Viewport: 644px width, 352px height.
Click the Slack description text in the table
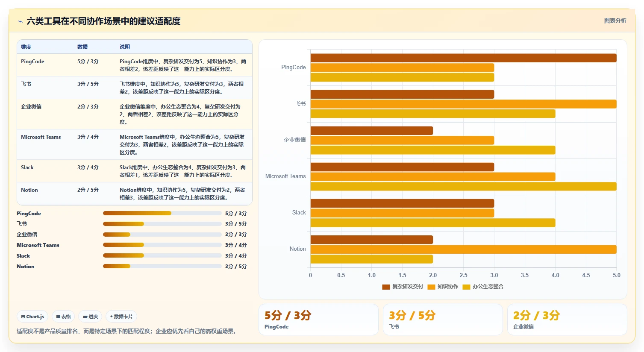pos(183,171)
